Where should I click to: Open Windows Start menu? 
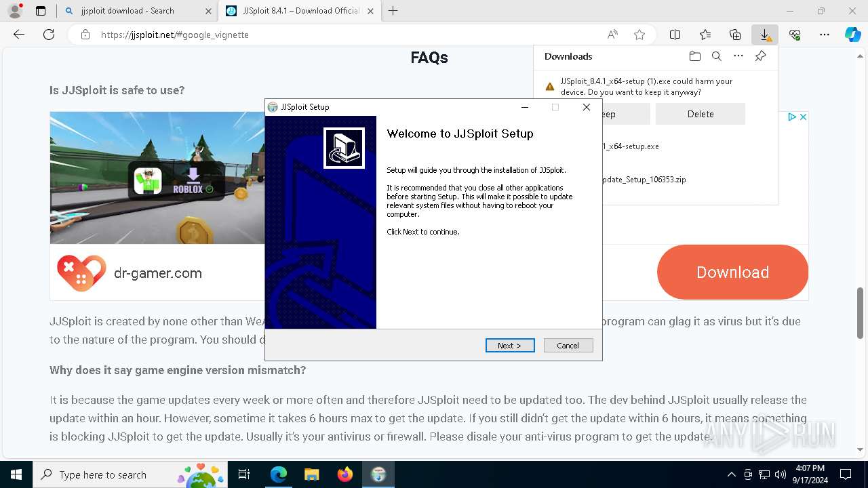[x=16, y=474]
